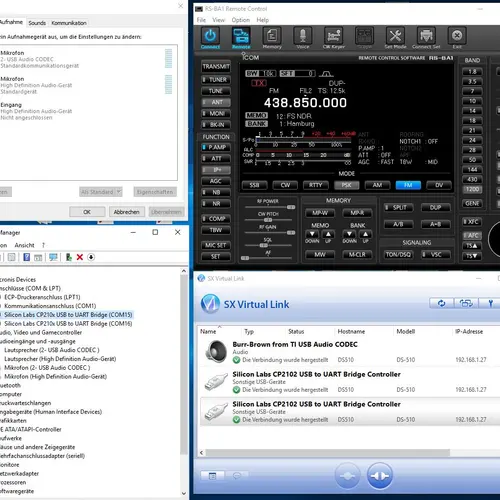Toggle the SPLIT button
The height and width of the screenshot is (500, 500).
pyautogui.click(x=398, y=208)
